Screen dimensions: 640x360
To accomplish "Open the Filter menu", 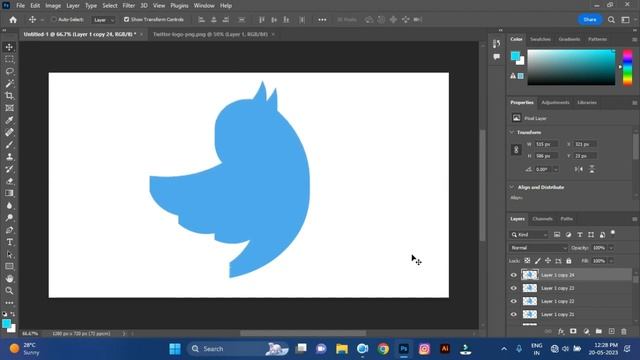I will click(129, 6).
